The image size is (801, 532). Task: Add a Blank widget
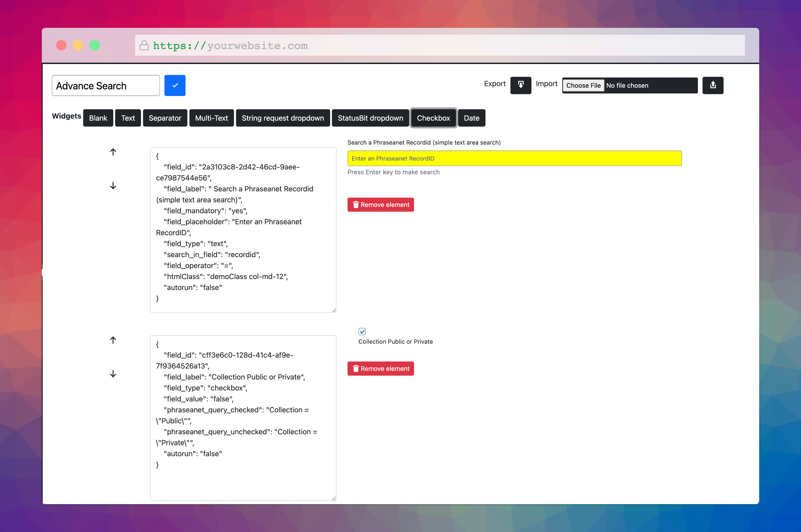[98, 118]
